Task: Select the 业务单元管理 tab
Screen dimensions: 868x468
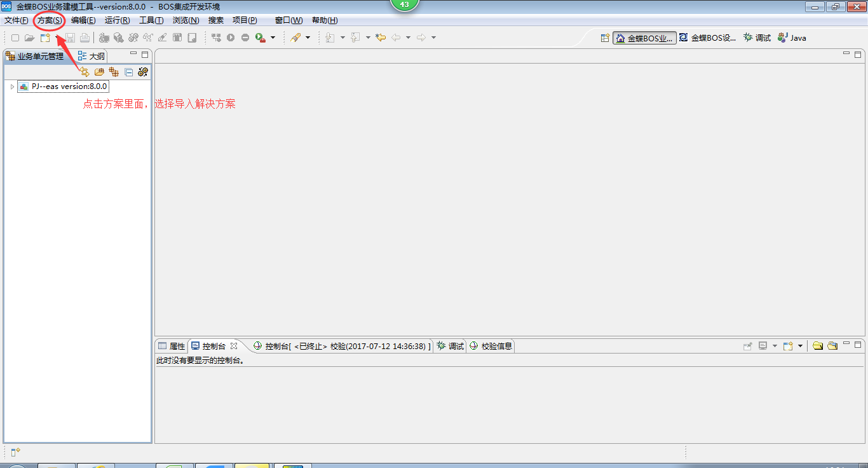Action: 36,56
